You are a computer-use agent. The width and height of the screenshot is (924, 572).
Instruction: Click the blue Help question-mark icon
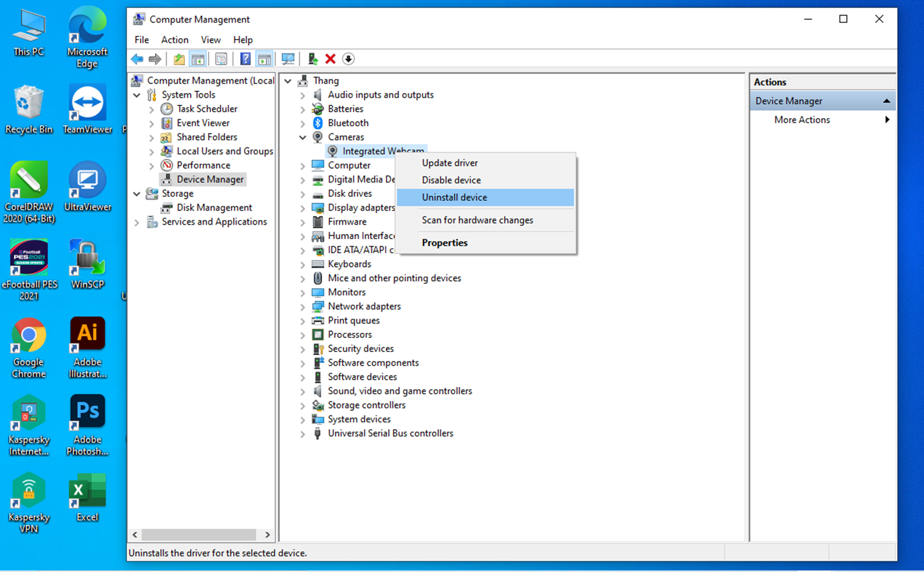245,59
